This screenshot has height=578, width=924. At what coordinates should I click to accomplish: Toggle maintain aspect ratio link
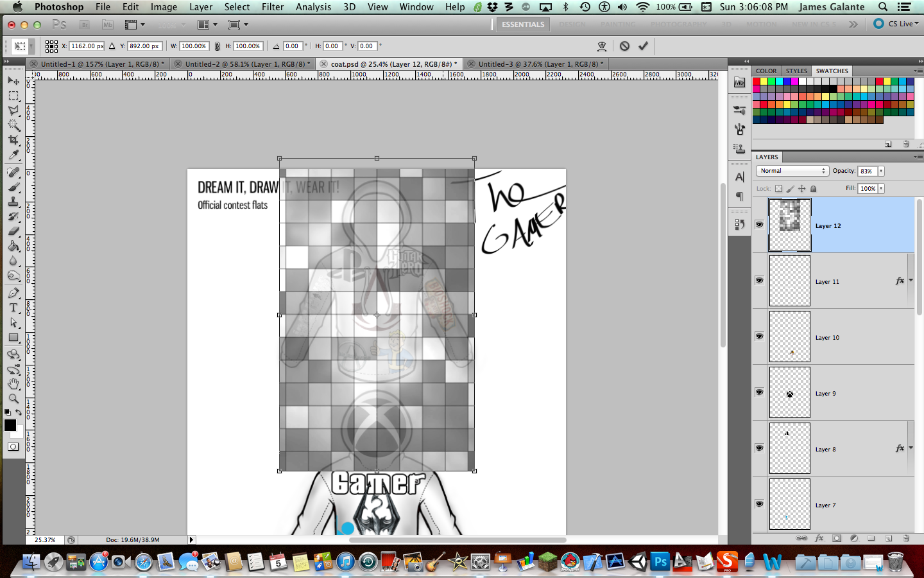click(x=217, y=46)
